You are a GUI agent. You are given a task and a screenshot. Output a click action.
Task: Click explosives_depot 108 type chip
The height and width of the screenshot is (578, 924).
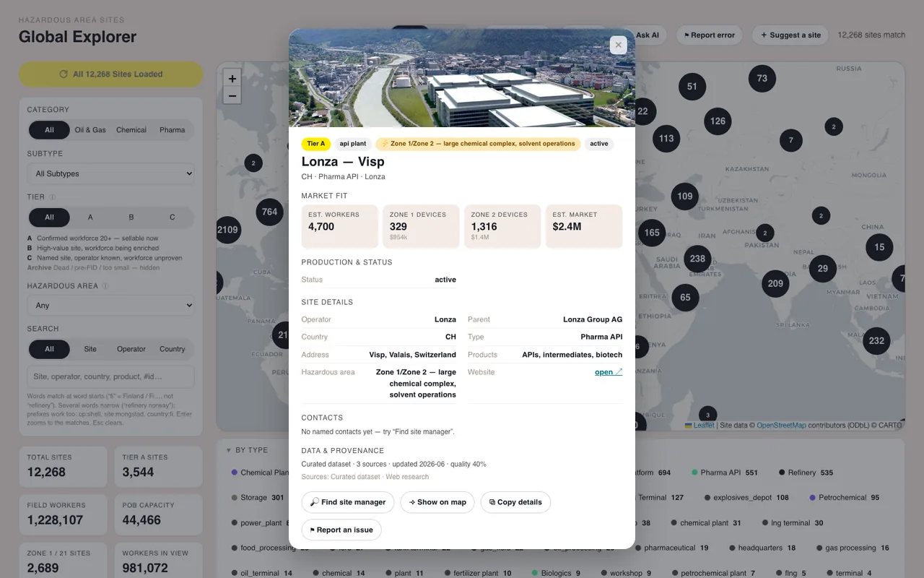pyautogui.click(x=746, y=498)
